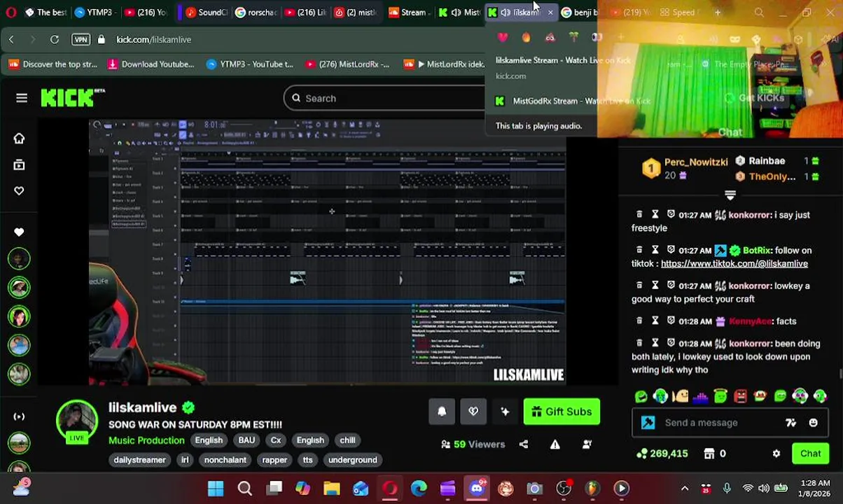Select the underground tag

[352, 460]
